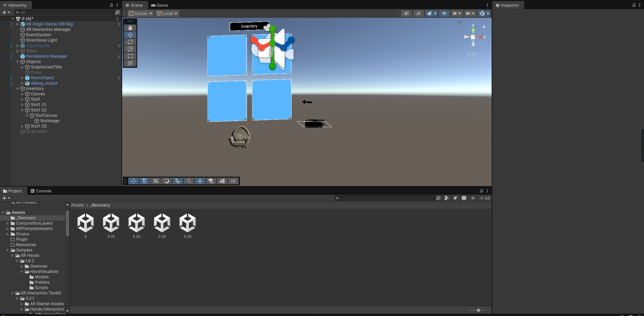Select the Hierarchy tab
The height and width of the screenshot is (316, 644).
click(x=15, y=5)
